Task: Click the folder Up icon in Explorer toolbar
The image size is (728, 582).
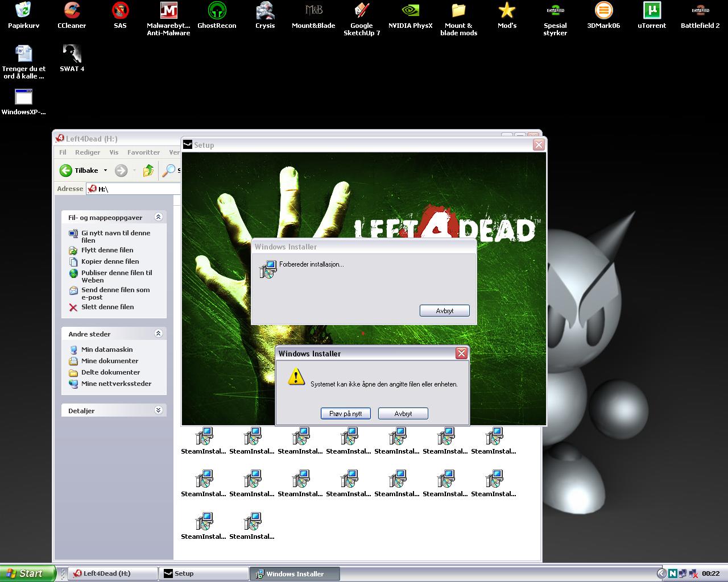Action: [148, 171]
